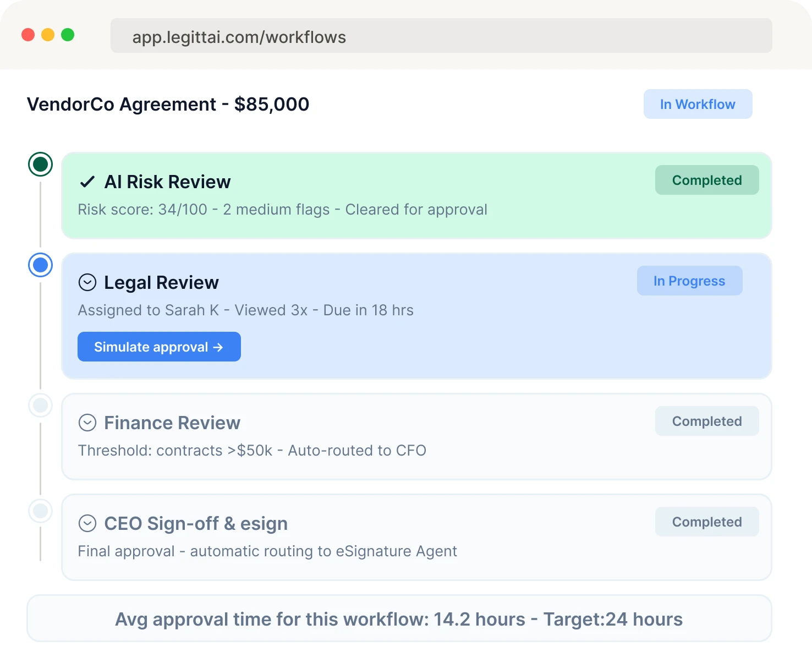Screen dimensions: 812x652
Task: Click the Completed badge on Finance Review
Action: pyautogui.click(x=707, y=421)
